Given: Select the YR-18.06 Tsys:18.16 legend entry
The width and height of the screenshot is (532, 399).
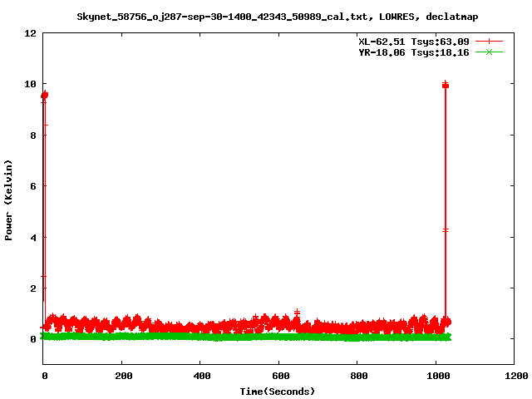Looking at the screenshot, I should [414, 52].
